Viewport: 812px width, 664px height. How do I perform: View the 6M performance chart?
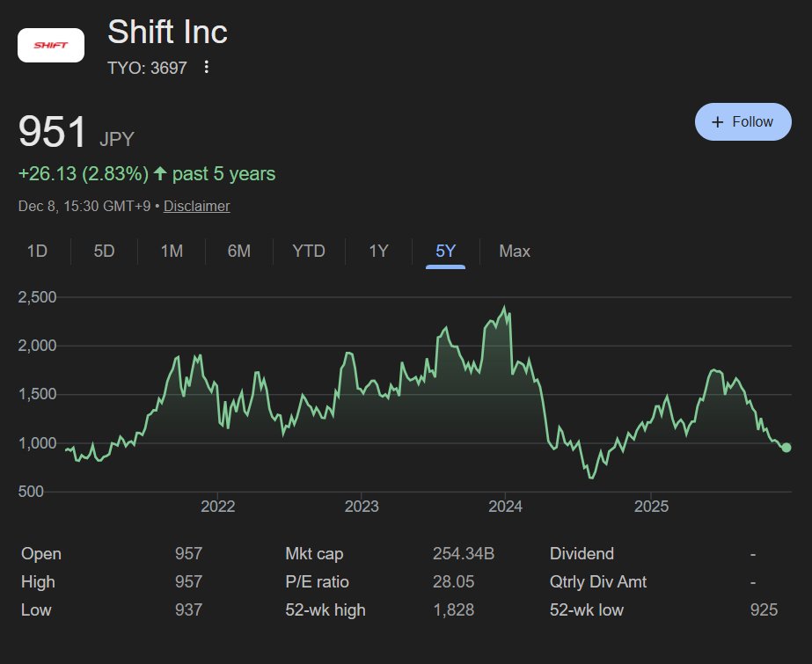238,251
